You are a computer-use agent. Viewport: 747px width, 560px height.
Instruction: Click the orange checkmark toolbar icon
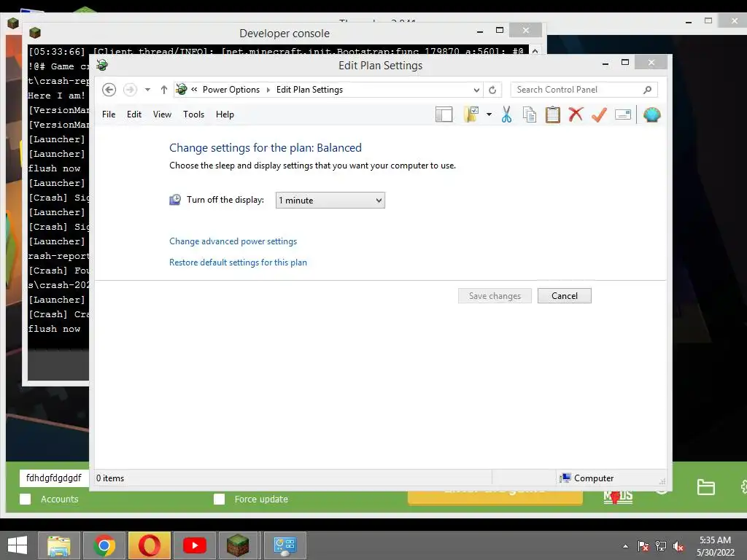pyautogui.click(x=600, y=114)
